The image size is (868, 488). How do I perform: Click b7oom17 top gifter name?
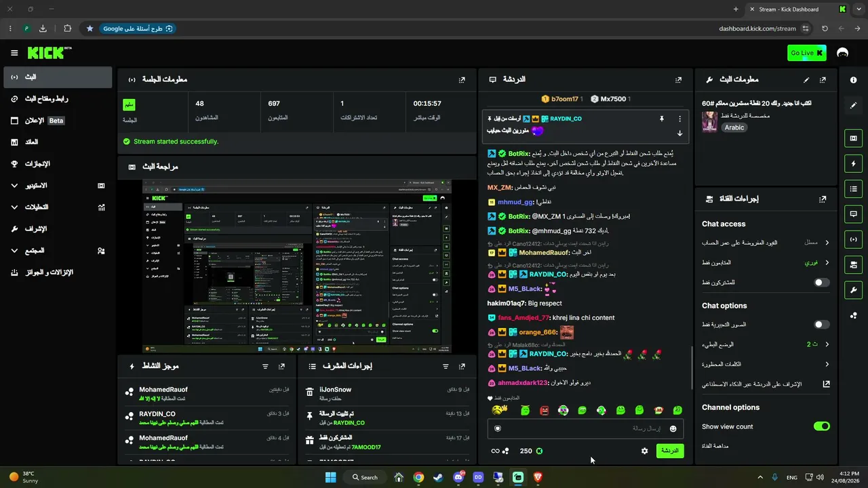tap(565, 99)
